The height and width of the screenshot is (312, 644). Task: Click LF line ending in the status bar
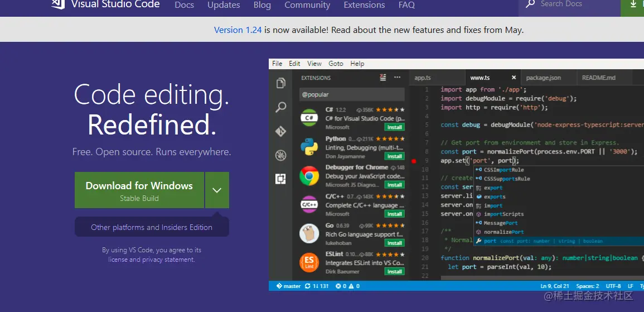coord(631,286)
